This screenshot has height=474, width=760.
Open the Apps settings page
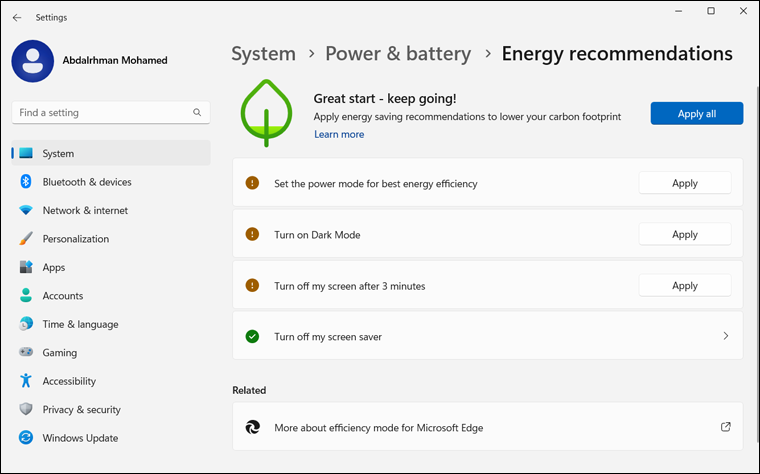tap(54, 268)
